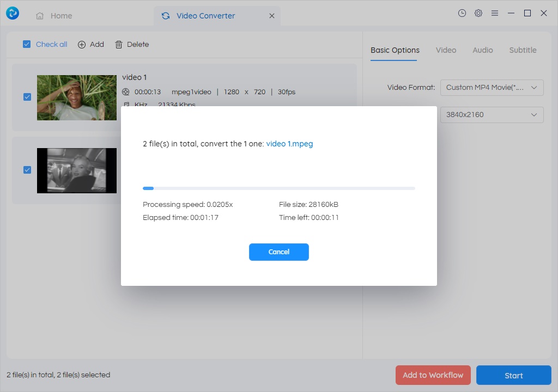This screenshot has width=558, height=392.
Task: Click the Video Format label
Action: (411, 88)
